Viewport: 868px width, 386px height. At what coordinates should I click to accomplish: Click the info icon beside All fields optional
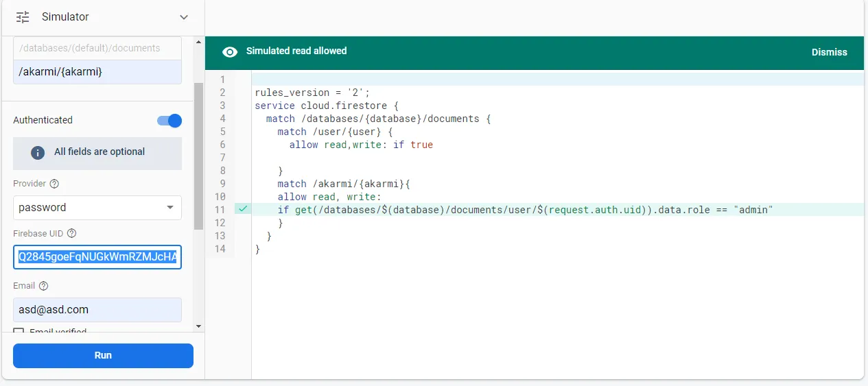(38, 152)
